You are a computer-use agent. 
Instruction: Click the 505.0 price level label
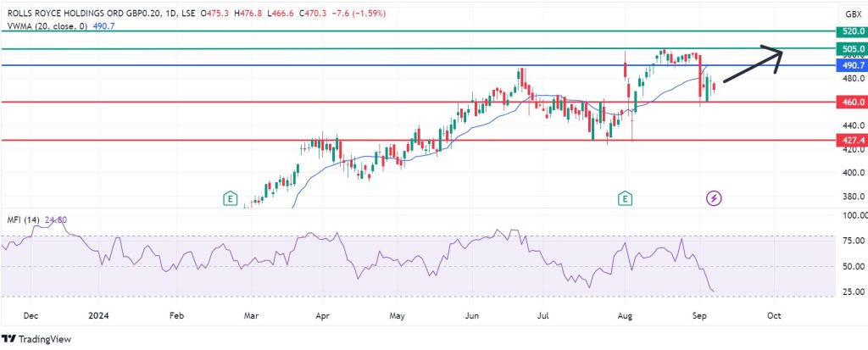[x=853, y=49]
